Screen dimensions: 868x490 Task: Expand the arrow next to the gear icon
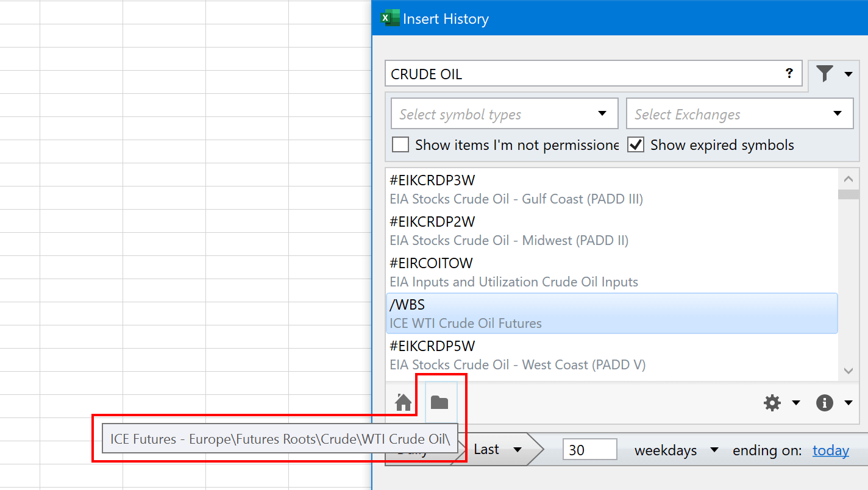coord(796,403)
